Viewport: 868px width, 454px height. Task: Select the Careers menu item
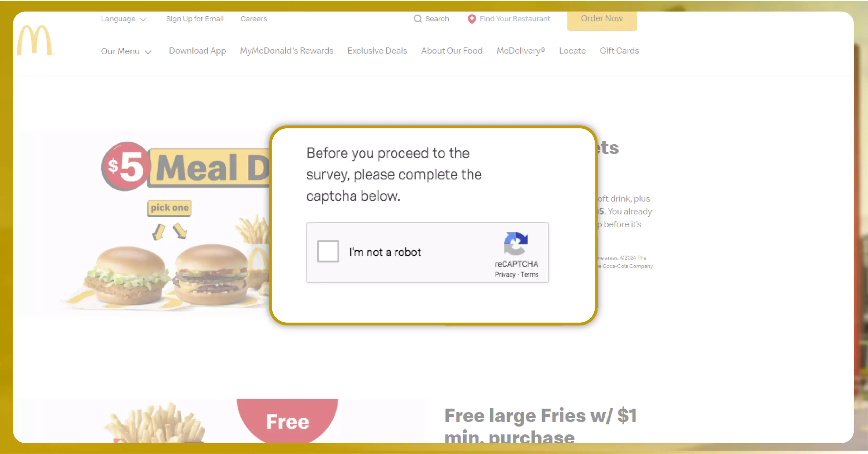point(254,18)
